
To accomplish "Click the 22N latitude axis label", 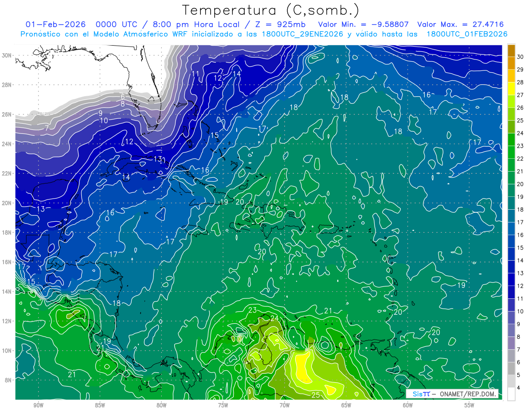I will (x=7, y=173).
